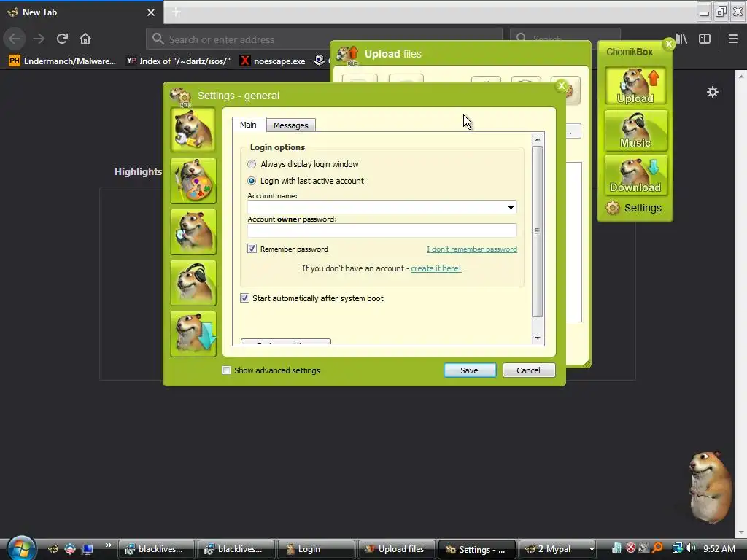Open the browser library icon
The height and width of the screenshot is (560, 747).
[682, 39]
